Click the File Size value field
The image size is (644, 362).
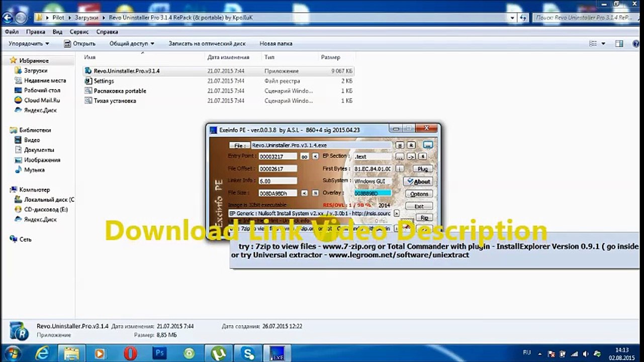pyautogui.click(x=278, y=193)
